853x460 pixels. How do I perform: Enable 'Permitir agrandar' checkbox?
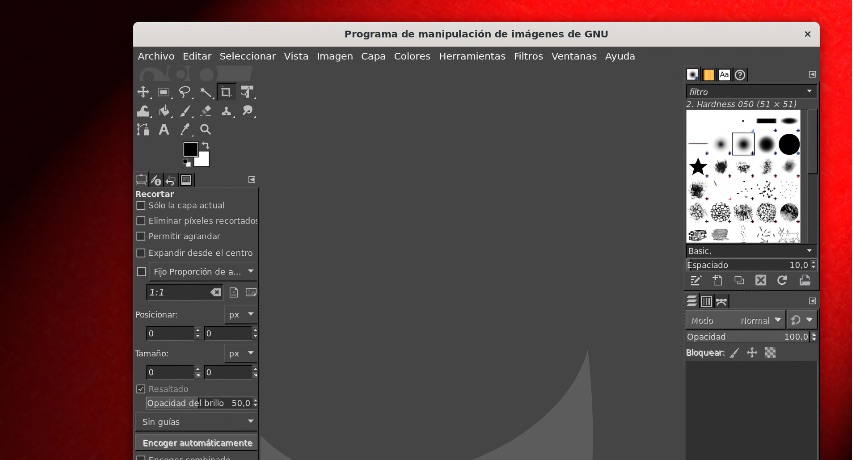(x=140, y=237)
